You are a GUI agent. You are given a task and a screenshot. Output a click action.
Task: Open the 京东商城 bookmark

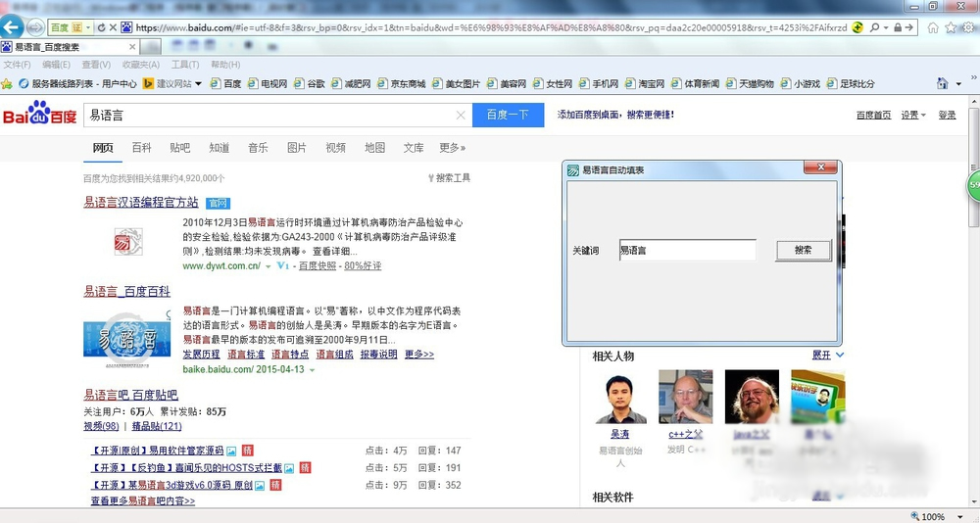pos(402,83)
